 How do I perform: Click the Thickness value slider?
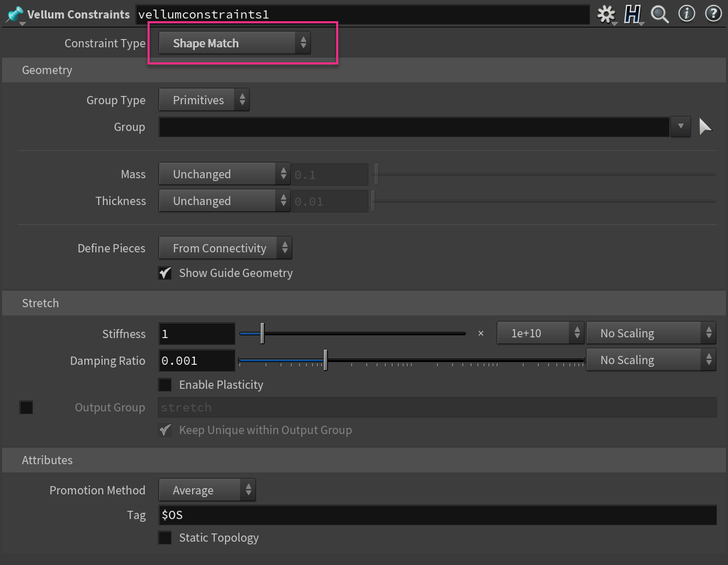tap(543, 202)
